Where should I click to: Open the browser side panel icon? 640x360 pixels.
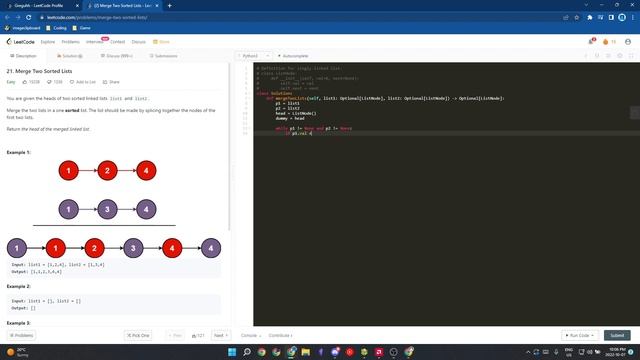click(611, 18)
